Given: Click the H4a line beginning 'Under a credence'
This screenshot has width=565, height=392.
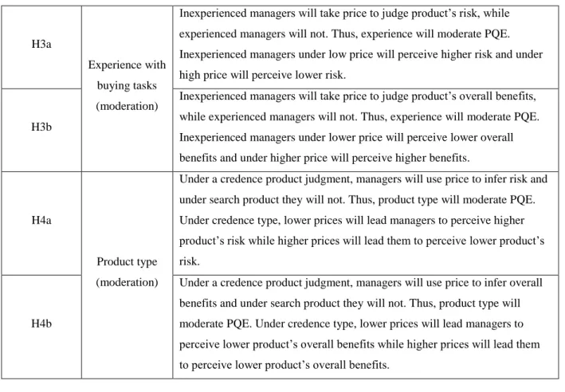Looking at the screenshot, I should 363,179.
